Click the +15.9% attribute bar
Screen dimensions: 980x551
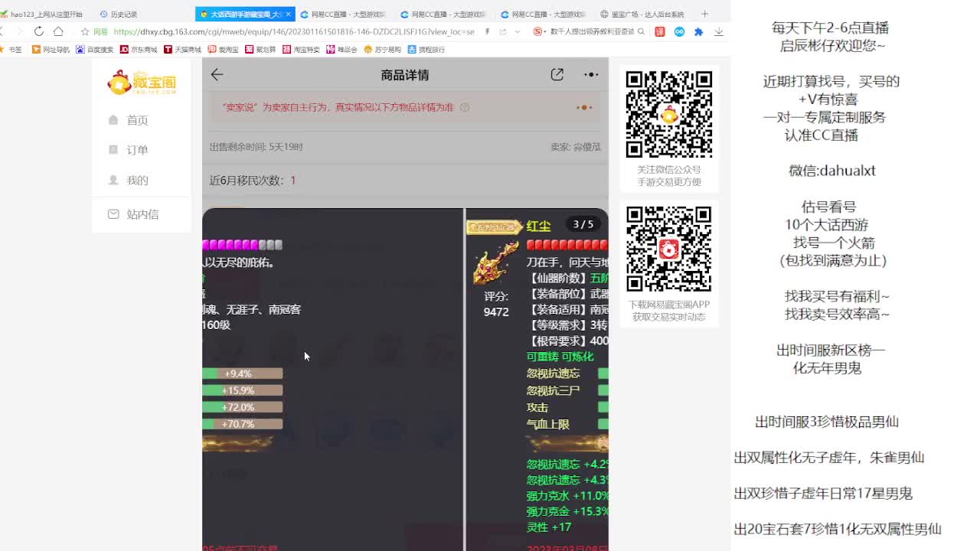click(243, 390)
